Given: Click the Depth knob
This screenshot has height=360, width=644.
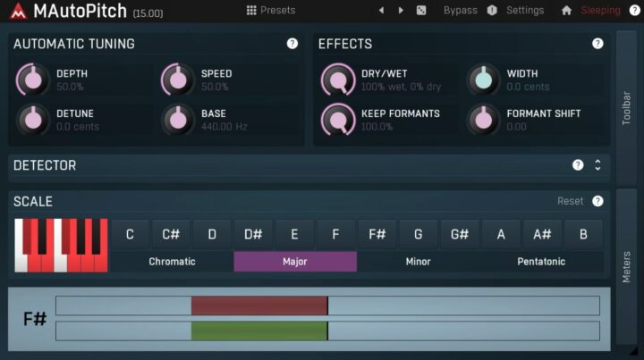Looking at the screenshot, I should click(33, 80).
